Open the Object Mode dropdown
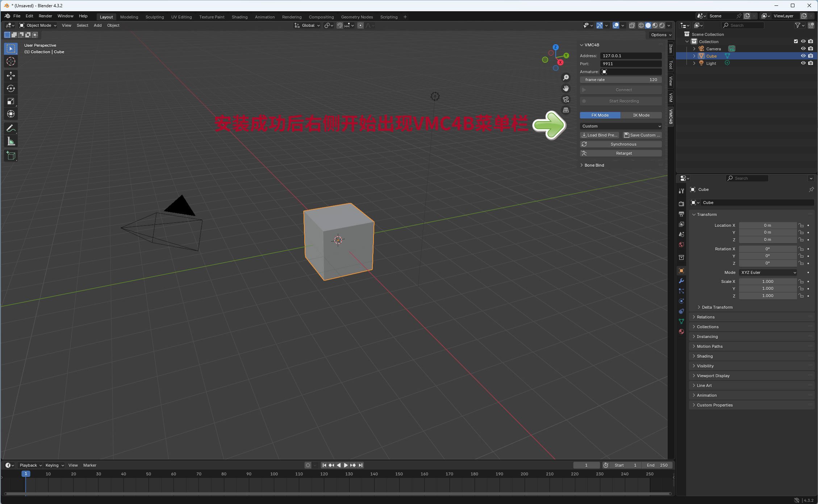The width and height of the screenshot is (818, 504). (38, 25)
